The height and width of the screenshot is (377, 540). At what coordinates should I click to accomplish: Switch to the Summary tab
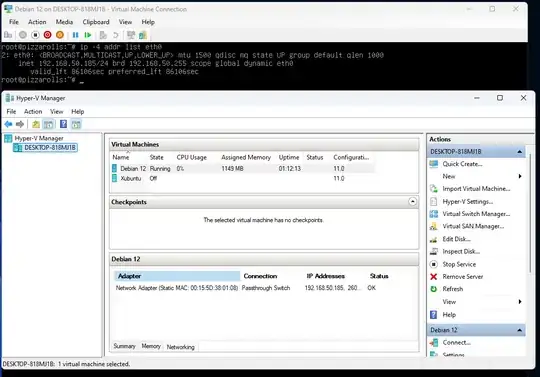pos(124,346)
